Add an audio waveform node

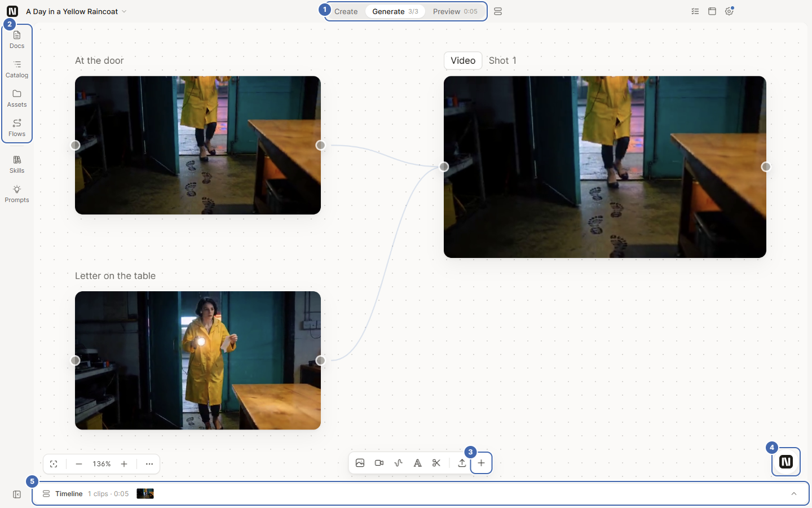click(x=398, y=463)
